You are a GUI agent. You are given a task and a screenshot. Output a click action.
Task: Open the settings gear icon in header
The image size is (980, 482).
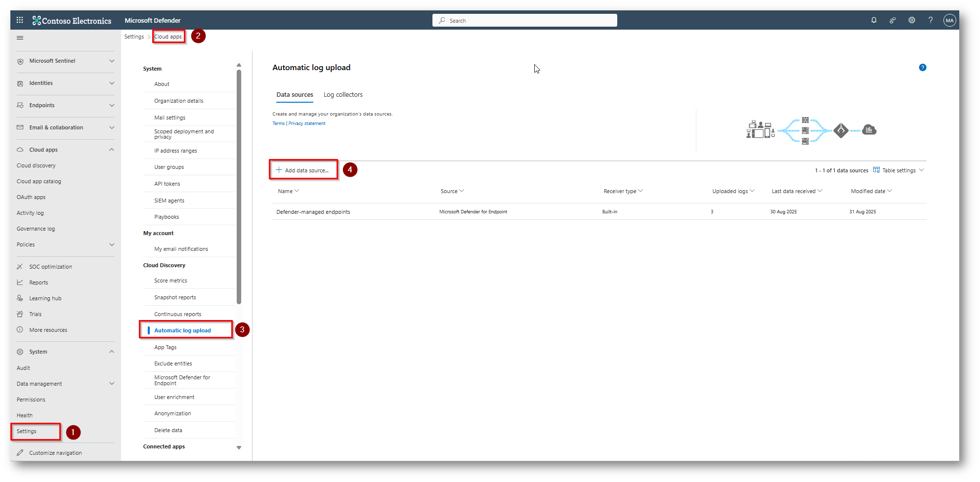[x=912, y=20]
